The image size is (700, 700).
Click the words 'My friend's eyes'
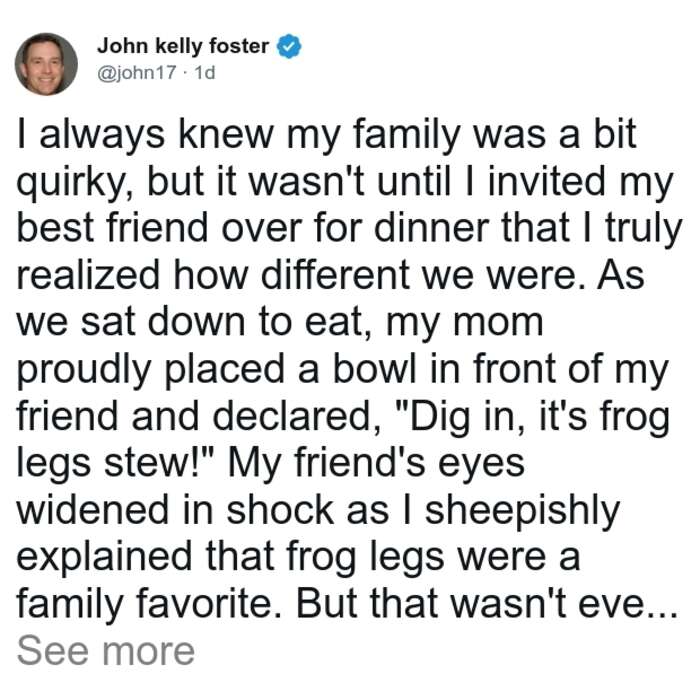[x=376, y=464]
